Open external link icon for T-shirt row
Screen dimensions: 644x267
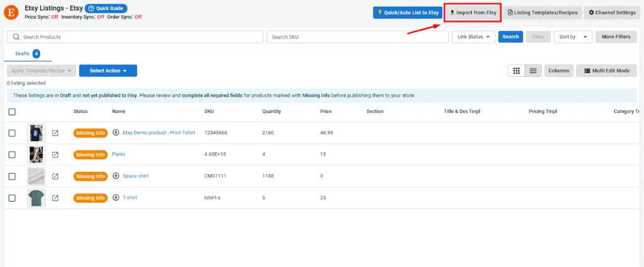pyautogui.click(x=55, y=198)
